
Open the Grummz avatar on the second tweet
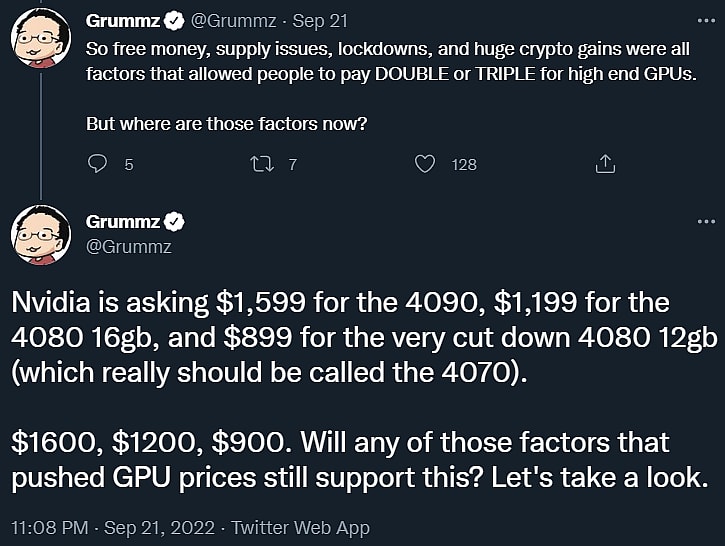point(40,235)
